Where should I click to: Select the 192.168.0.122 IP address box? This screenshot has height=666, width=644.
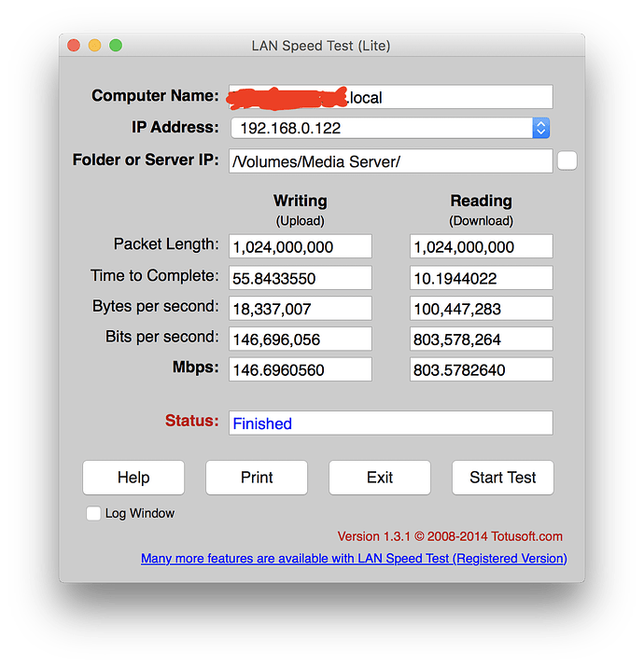390,128
